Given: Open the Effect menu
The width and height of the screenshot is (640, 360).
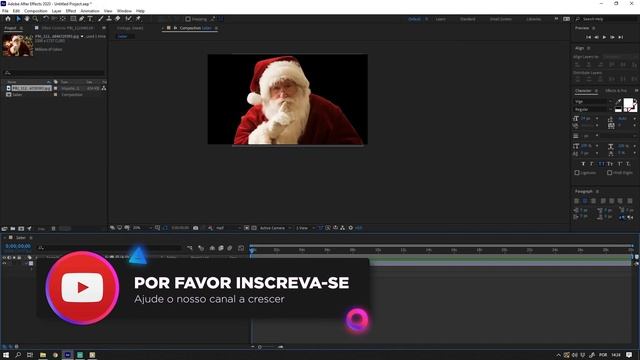Looking at the screenshot, I should click(71, 11).
